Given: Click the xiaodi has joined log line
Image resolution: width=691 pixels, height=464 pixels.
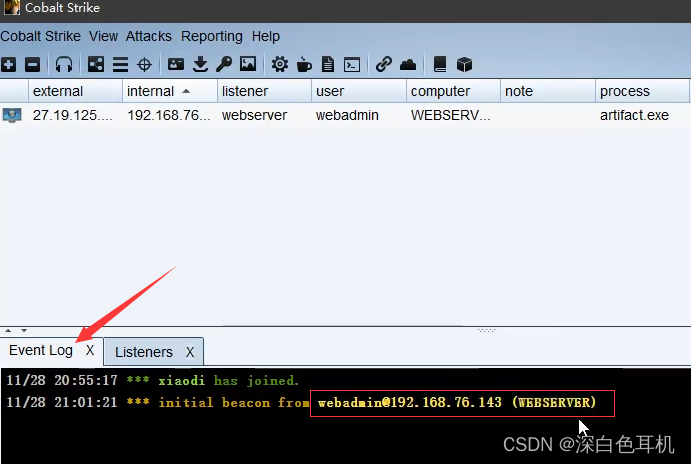Looking at the screenshot, I should click(152, 380).
